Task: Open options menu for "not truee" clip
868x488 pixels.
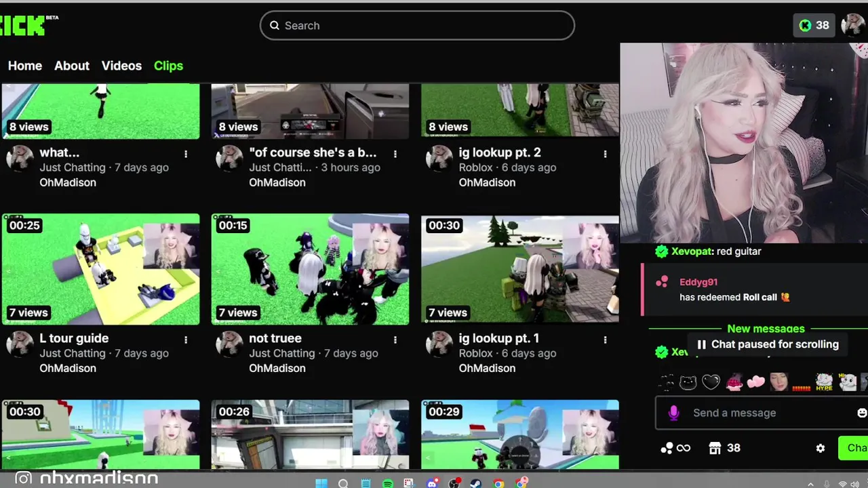Action: pos(395,340)
